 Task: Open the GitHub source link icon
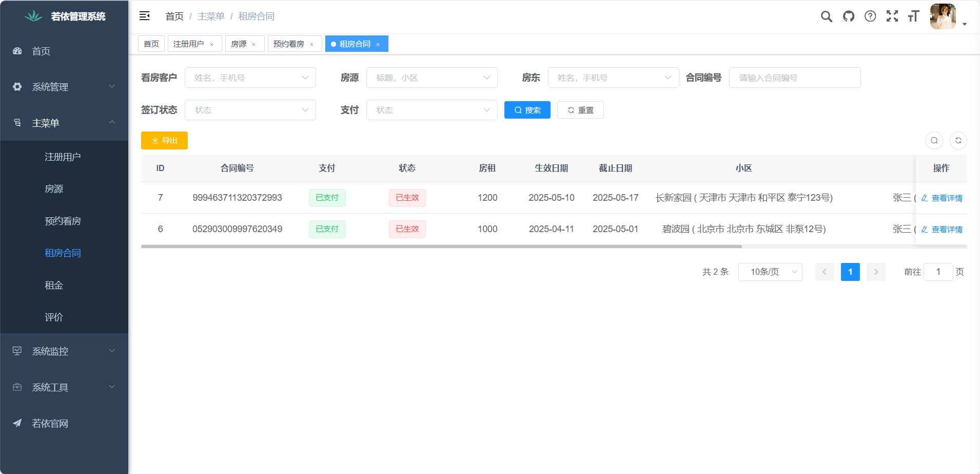click(849, 16)
